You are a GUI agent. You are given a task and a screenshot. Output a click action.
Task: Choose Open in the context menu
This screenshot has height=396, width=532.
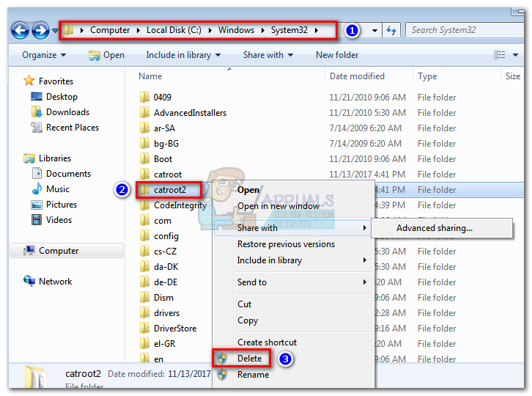pos(294,190)
